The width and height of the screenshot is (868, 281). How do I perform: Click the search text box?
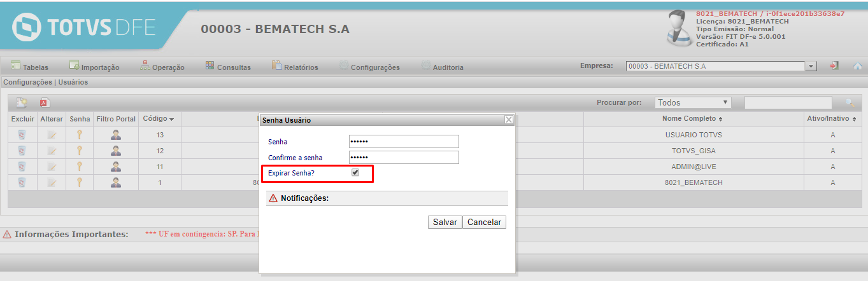click(788, 102)
